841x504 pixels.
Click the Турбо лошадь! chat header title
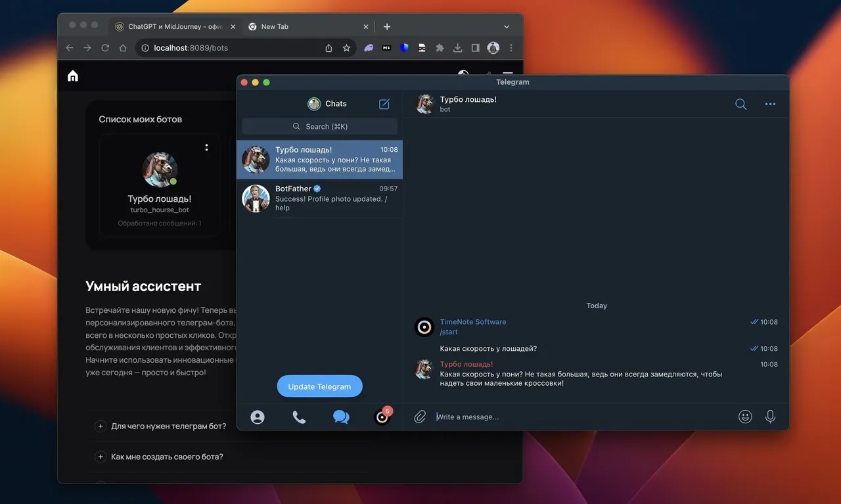coord(468,99)
